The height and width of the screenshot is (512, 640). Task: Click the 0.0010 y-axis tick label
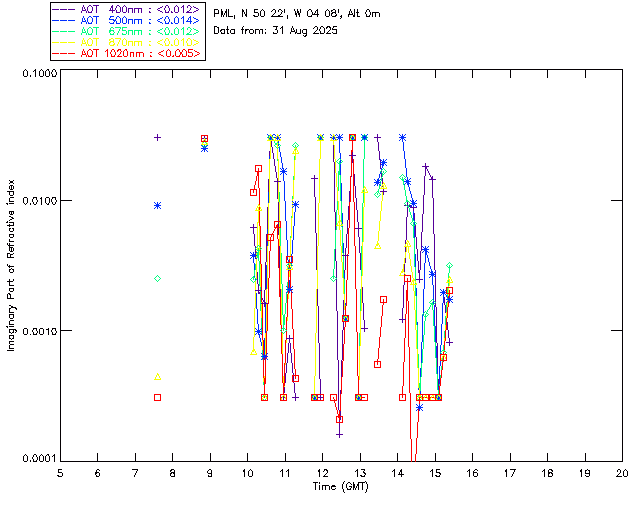pyautogui.click(x=39, y=331)
